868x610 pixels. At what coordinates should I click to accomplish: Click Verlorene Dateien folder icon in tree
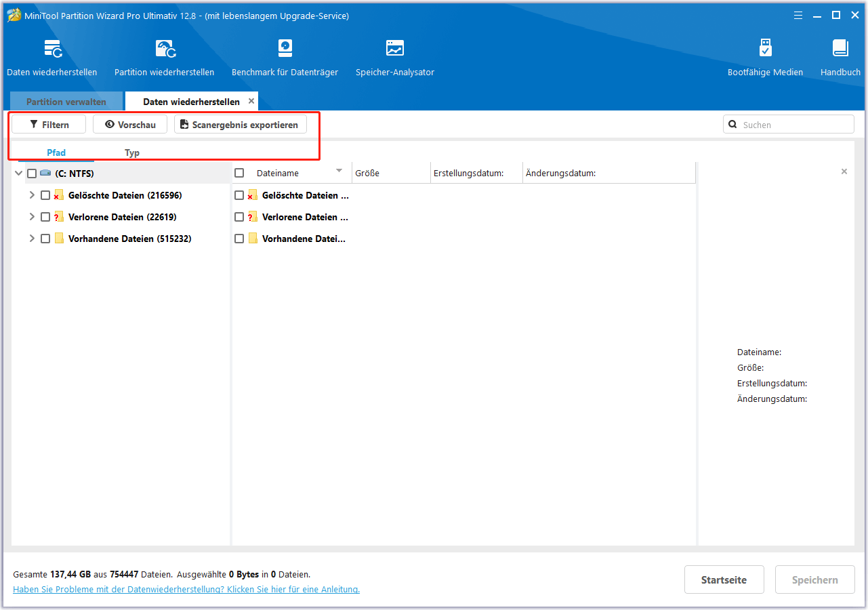coord(59,217)
